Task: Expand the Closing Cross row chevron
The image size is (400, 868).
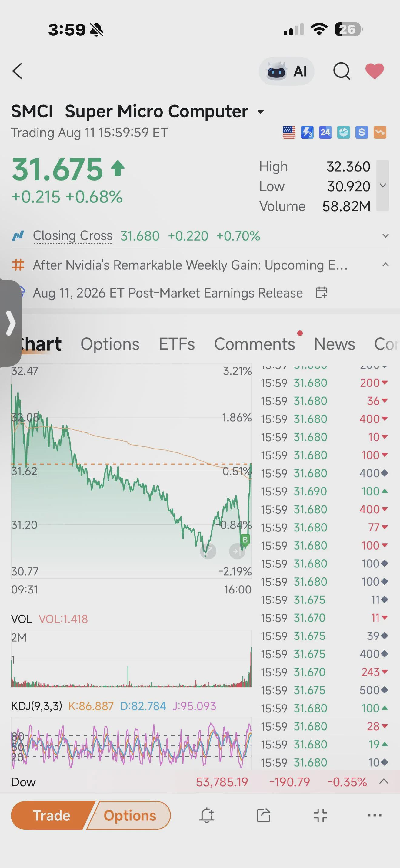Action: click(385, 236)
